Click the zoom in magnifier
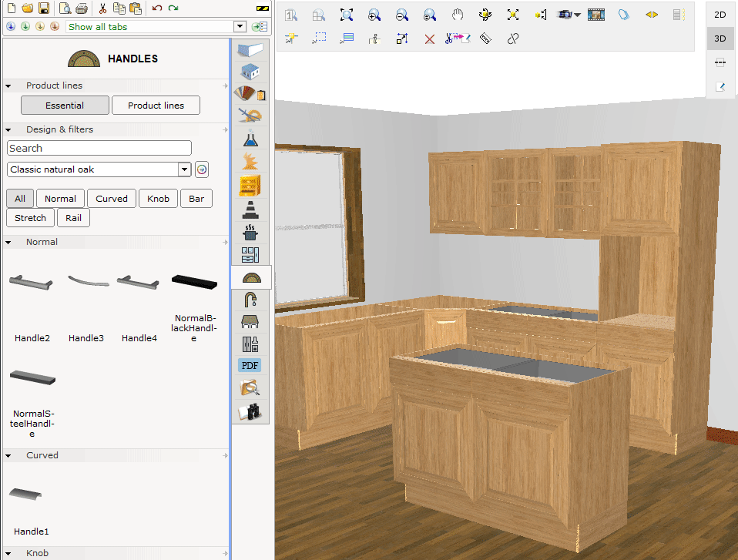 pyautogui.click(x=374, y=15)
